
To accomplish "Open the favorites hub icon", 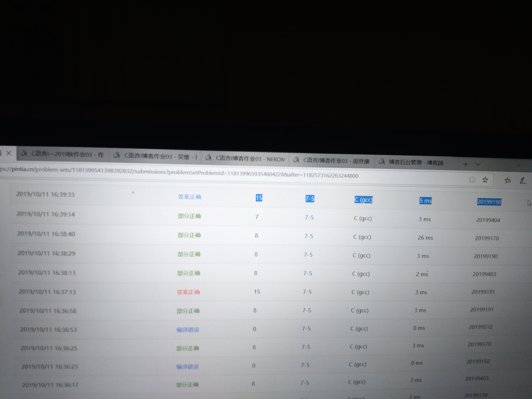I will click(x=507, y=180).
